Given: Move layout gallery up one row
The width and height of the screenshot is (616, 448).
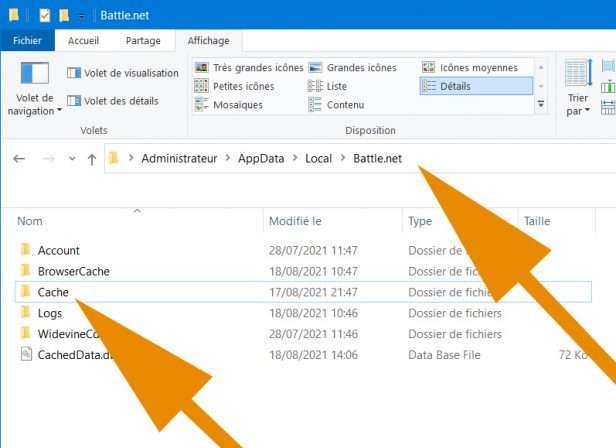Looking at the screenshot, I should [x=541, y=68].
